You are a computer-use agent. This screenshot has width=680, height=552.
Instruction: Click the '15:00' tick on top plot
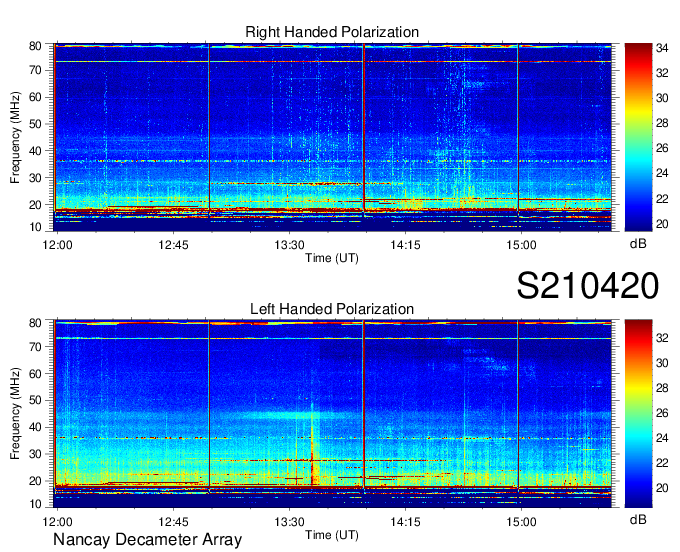click(521, 245)
